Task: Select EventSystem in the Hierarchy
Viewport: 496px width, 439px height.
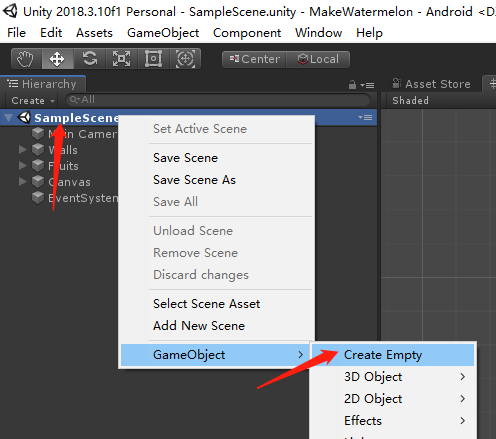Action: tap(83, 198)
